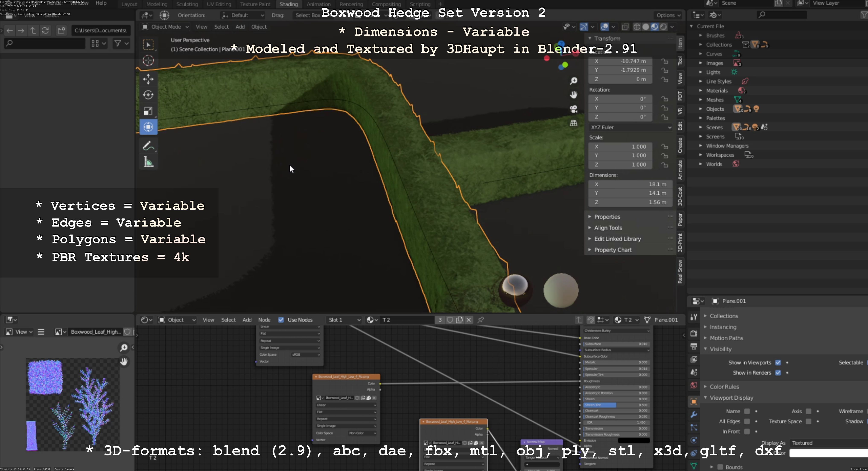Screen dimensions: 868x471
Task: Click Dimensions X value field 18.1 m
Action: [x=630, y=185]
